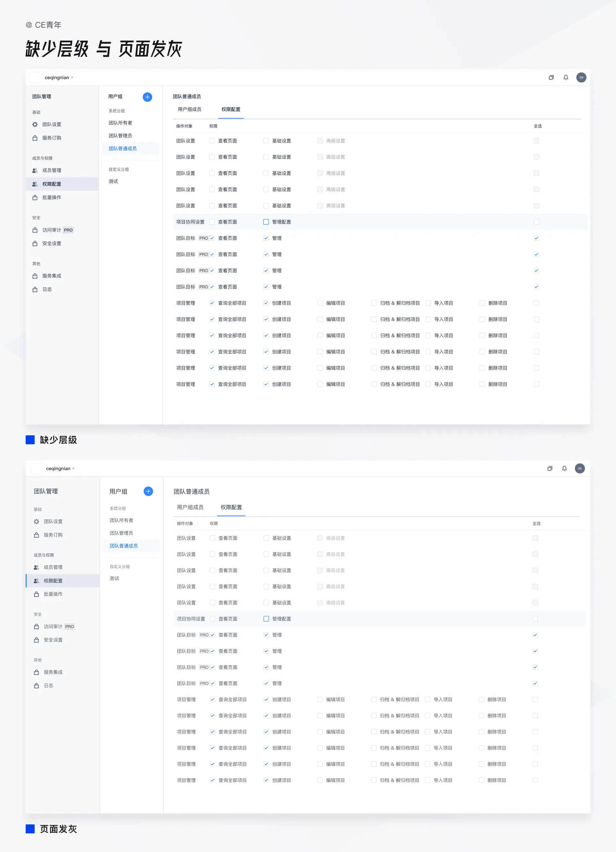Click the 操作对象 column header in 页面发灰 mockup
The width and height of the screenshot is (616, 852).
185,523
